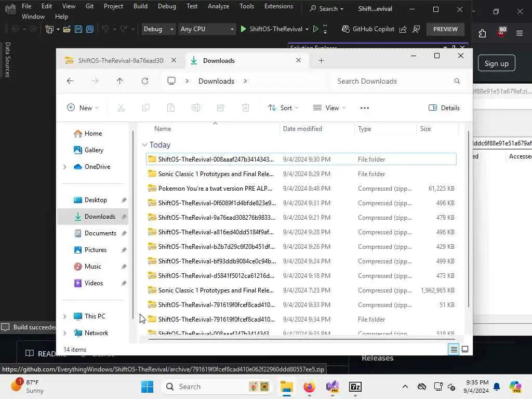Click the search magnifier in Explorer

tap(457, 81)
